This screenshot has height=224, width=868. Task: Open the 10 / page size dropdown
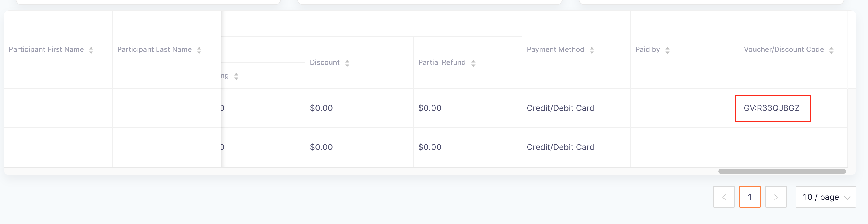[x=825, y=197]
